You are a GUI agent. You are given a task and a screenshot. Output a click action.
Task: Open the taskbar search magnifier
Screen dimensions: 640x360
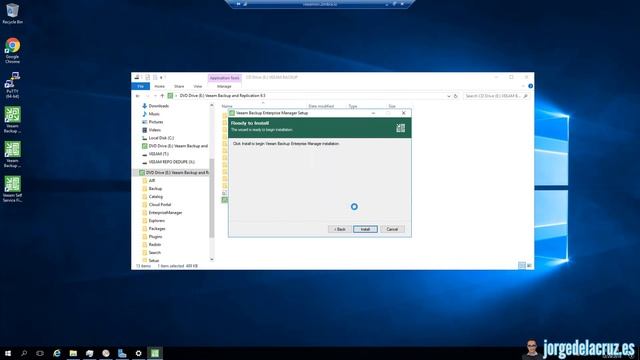click(x=24, y=353)
